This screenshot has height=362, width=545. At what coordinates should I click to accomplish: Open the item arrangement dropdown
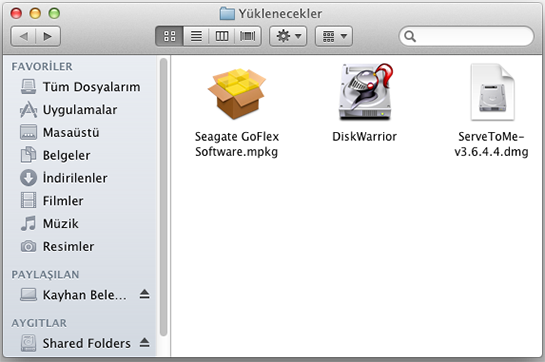334,36
